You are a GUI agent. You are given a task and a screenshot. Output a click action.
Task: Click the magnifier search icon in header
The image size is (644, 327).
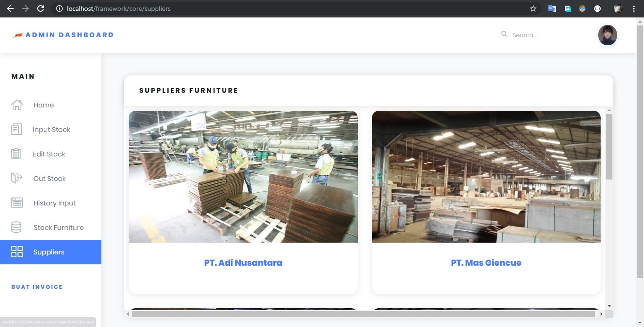point(504,34)
